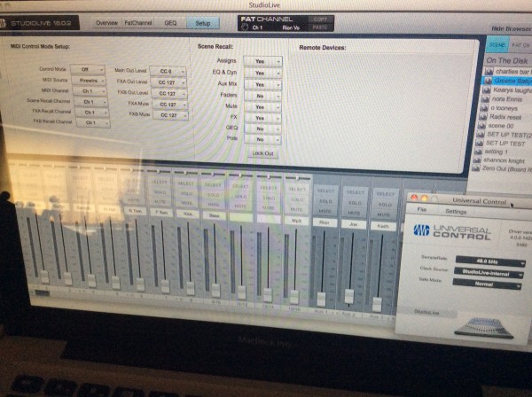Click the 'setting 1' scene icon
Viewport: 532px width, 397px height.
[478, 152]
